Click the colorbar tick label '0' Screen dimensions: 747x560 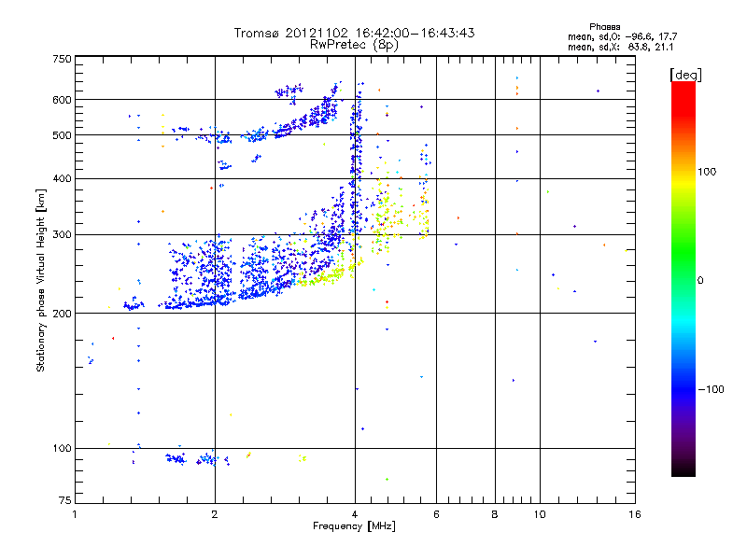point(700,281)
